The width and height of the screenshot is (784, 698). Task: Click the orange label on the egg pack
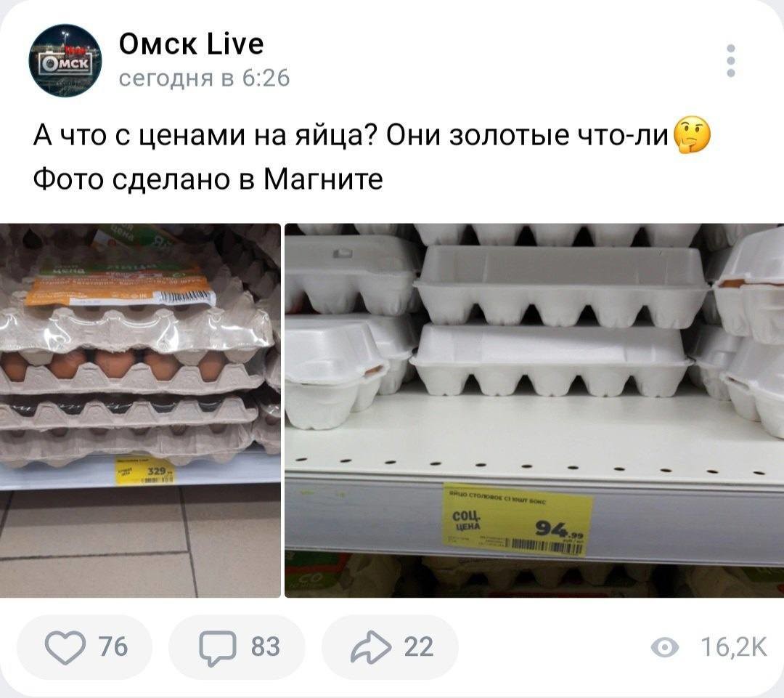pyautogui.click(x=120, y=288)
